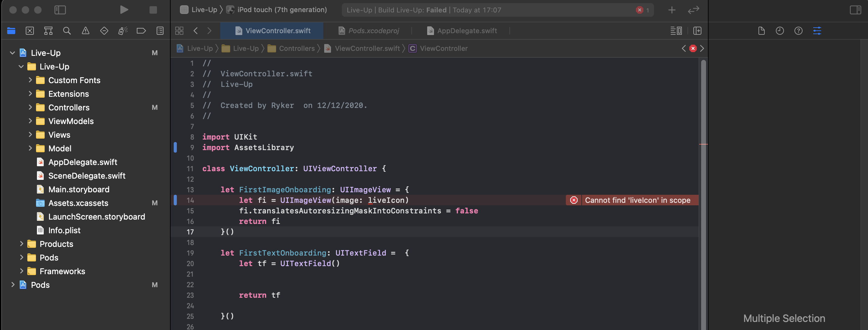
Task: Expand the Custom Fonts folder
Action: click(30, 80)
